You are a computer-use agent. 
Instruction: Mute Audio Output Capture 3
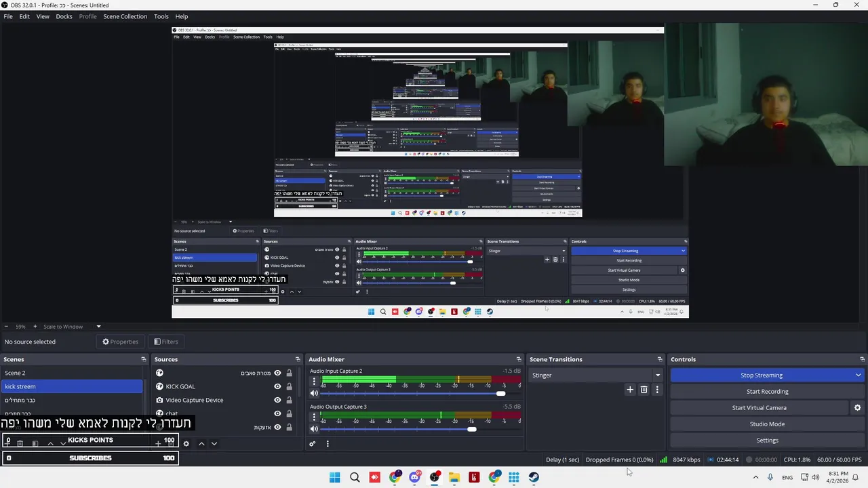(314, 429)
